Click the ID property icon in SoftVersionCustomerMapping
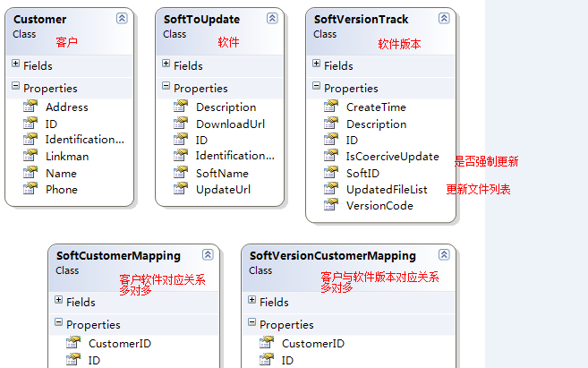 click(267, 359)
